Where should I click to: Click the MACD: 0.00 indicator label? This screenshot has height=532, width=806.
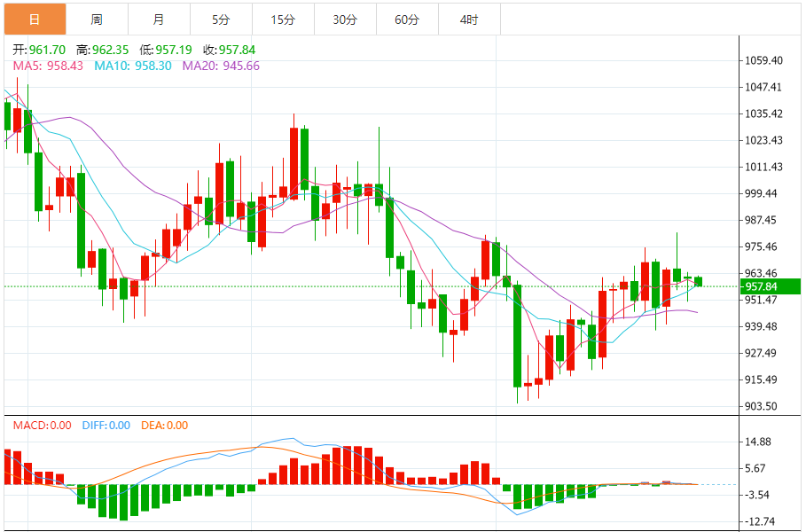[42, 426]
